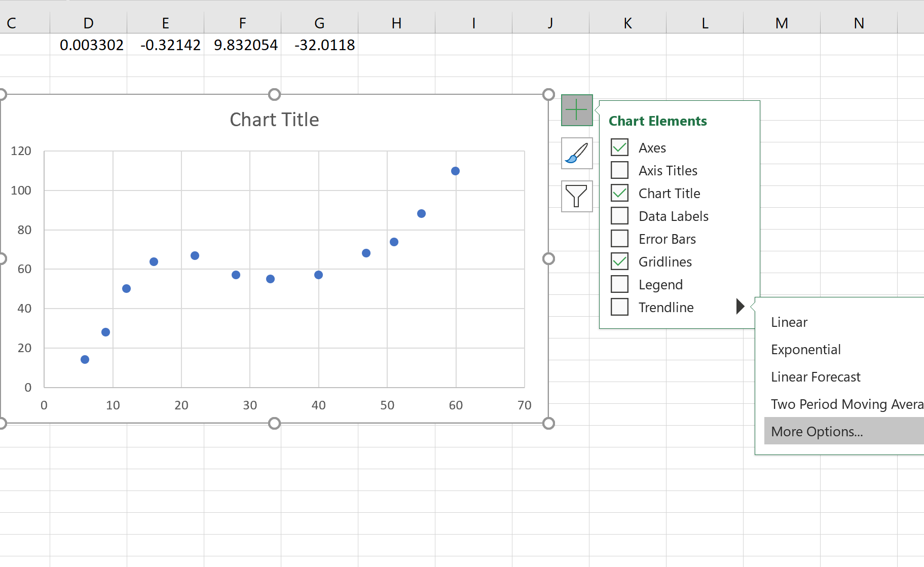Enable the Data Labels checkbox
This screenshot has width=924, height=567.
pyautogui.click(x=619, y=215)
